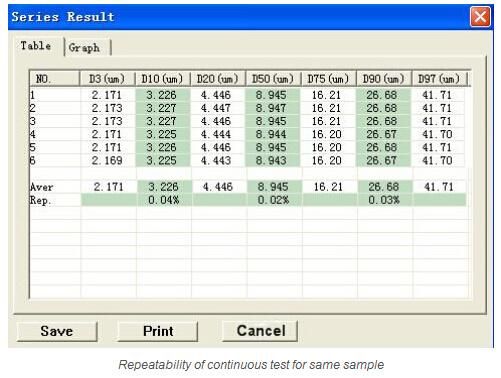Select D75 value 16.21 in row 1
This screenshot has height=378, width=501.
pyautogui.click(x=326, y=95)
